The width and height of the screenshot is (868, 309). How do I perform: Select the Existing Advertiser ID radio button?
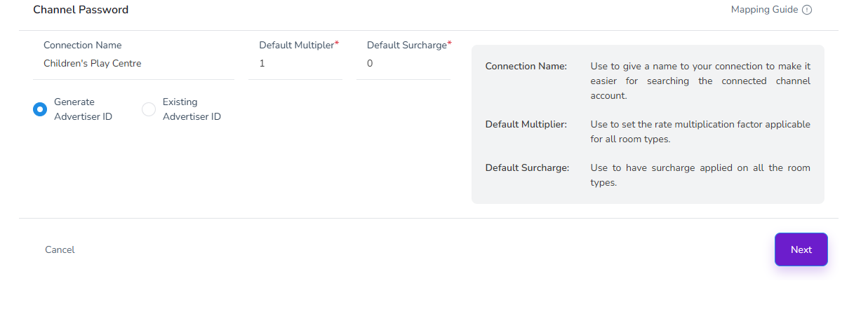point(149,109)
